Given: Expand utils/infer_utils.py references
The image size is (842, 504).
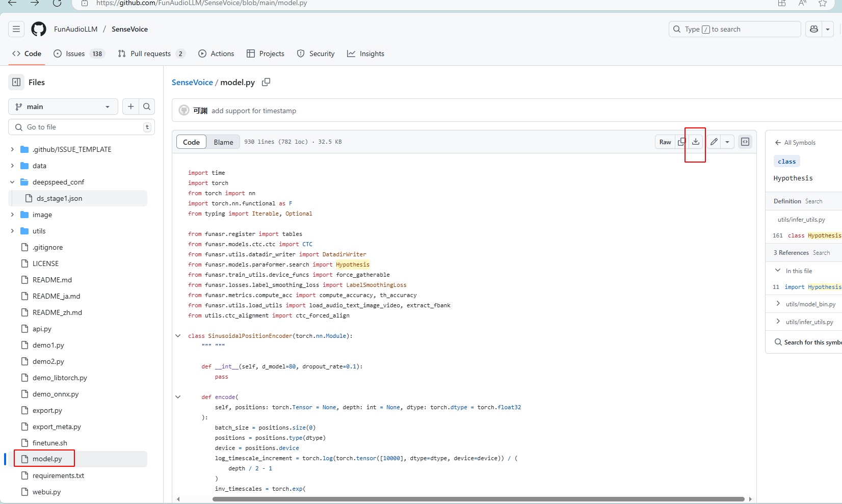Looking at the screenshot, I should pyautogui.click(x=778, y=322).
